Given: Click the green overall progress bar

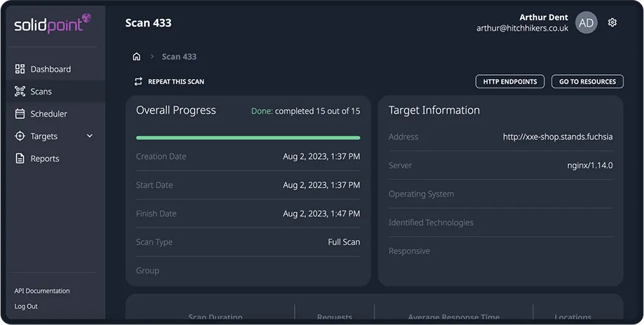Looking at the screenshot, I should [248, 138].
